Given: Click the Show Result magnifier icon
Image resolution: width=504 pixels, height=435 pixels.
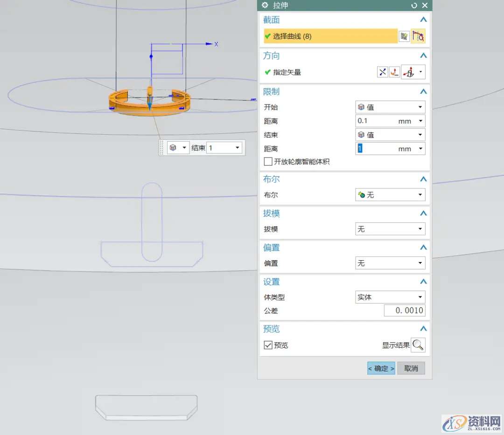Looking at the screenshot, I should point(418,345).
